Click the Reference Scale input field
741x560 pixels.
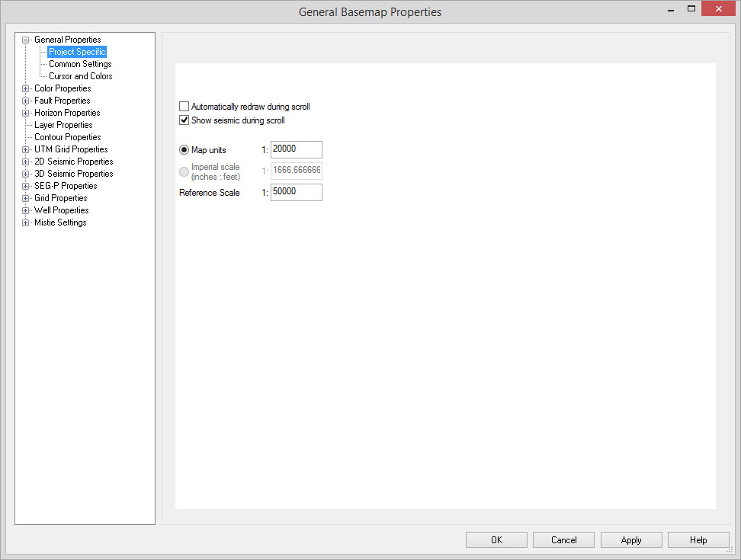click(296, 193)
